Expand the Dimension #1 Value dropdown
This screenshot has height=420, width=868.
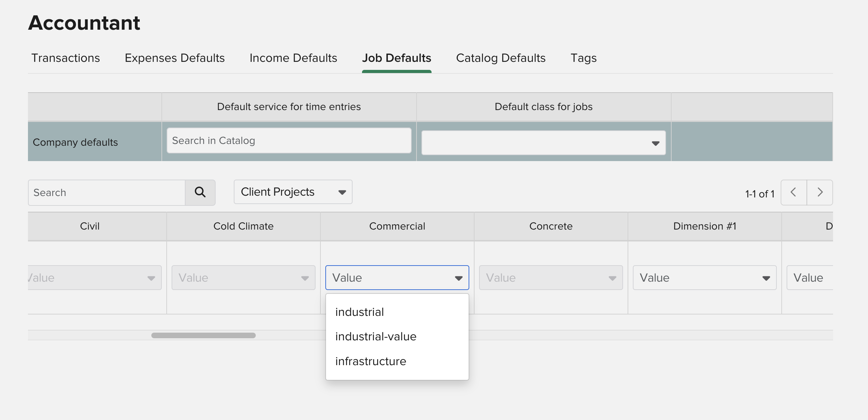pos(704,278)
